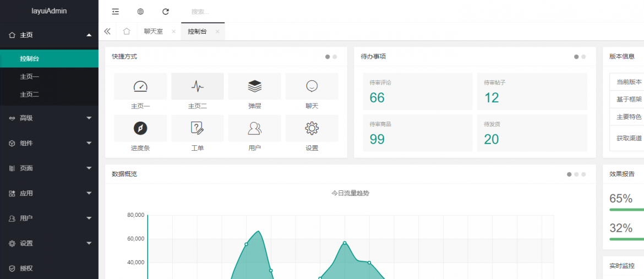Viewport: 644px width, 279px height.
Task: Click the double-left arrow tab scroll icon
Action: point(107,31)
